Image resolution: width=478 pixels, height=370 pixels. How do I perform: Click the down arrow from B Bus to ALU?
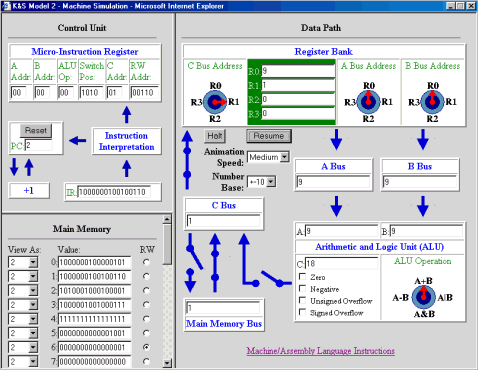[x=423, y=206]
